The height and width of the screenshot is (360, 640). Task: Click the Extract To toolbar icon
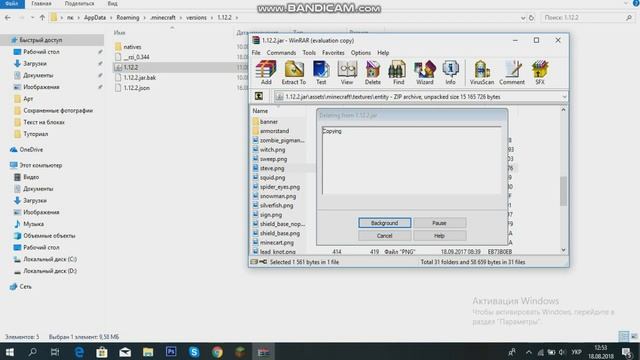(293, 73)
